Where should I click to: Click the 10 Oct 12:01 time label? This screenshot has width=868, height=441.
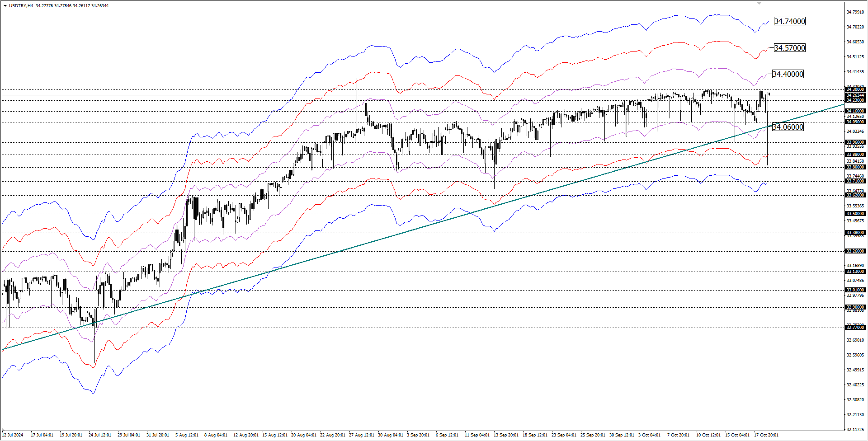coord(708,435)
